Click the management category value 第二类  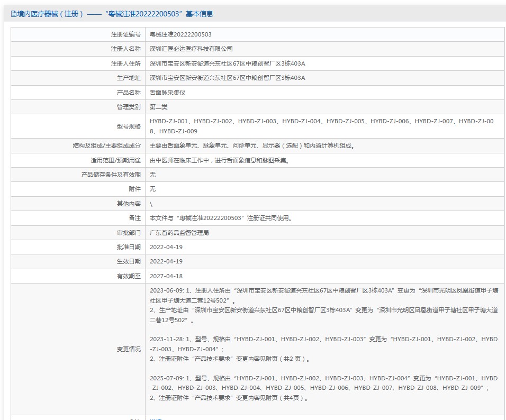click(x=158, y=107)
